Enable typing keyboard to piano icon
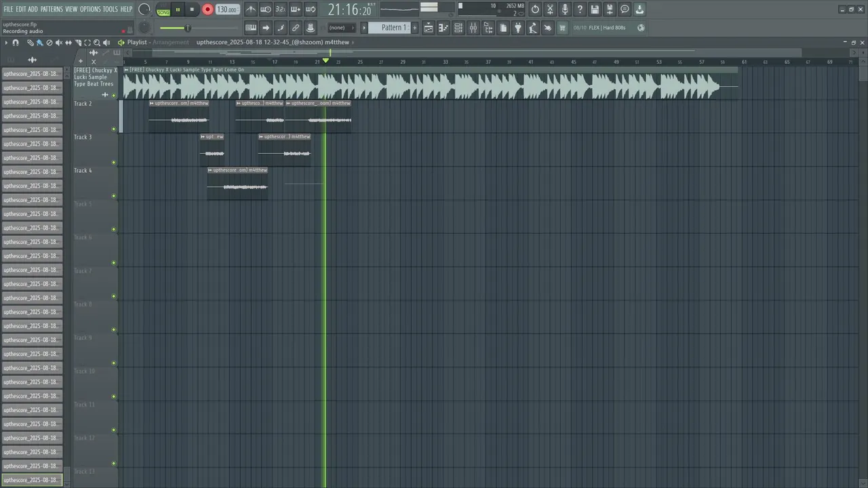The height and width of the screenshot is (488, 868). [x=251, y=28]
